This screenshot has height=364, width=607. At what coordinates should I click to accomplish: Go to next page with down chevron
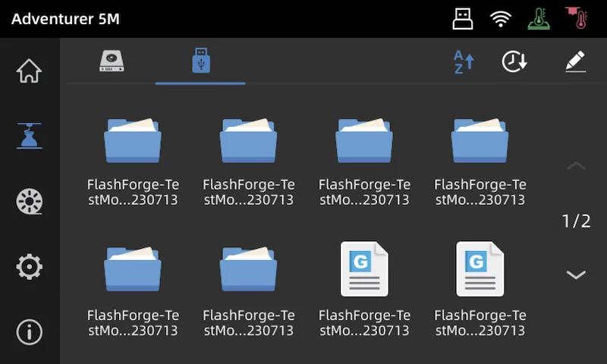(x=576, y=275)
